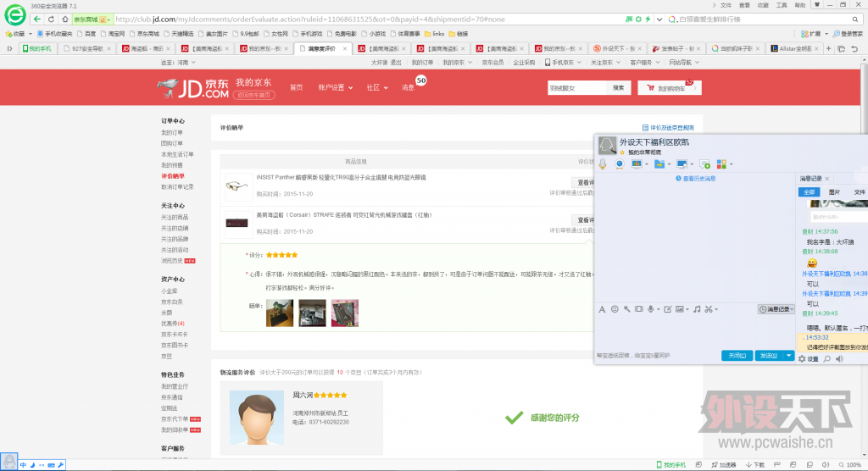
Task: Open the apps grid icon in chat toolbar
Action: pos(721,163)
